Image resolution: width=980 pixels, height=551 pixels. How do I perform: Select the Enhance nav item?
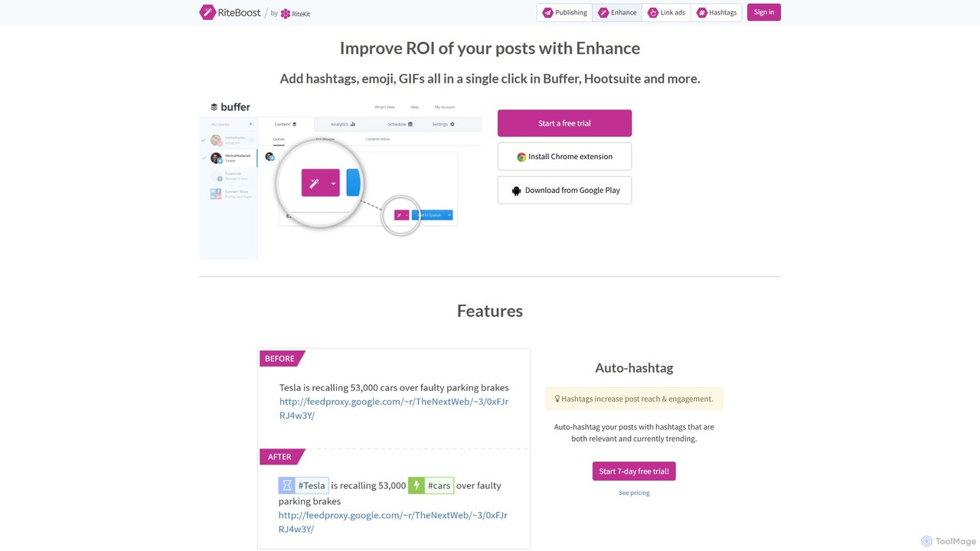(x=617, y=12)
